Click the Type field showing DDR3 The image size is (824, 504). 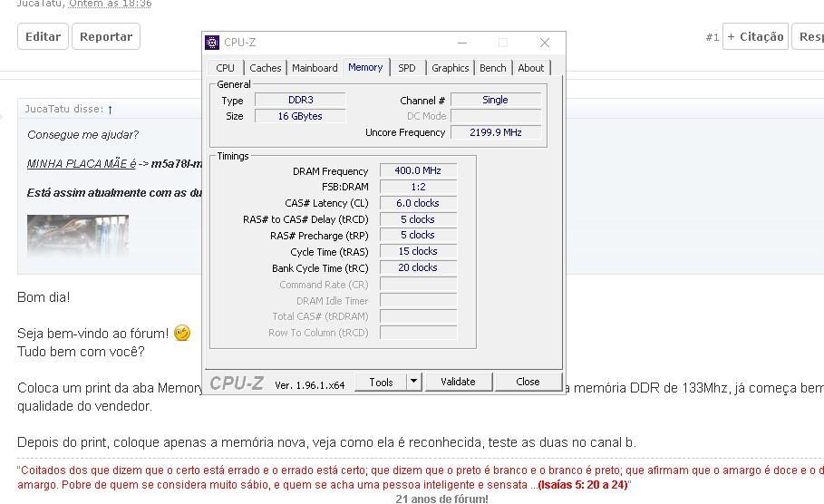[x=301, y=100]
